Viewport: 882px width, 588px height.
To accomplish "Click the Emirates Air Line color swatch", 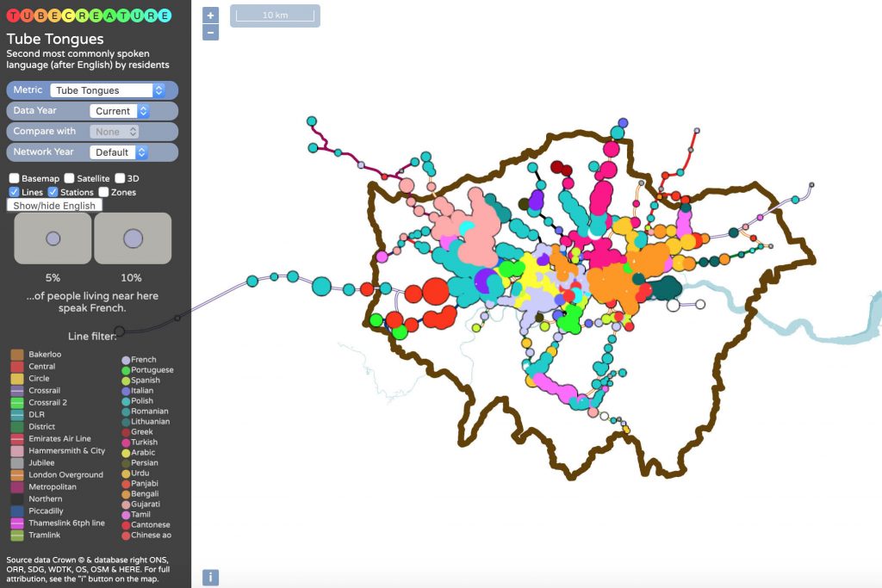I will click(16, 439).
